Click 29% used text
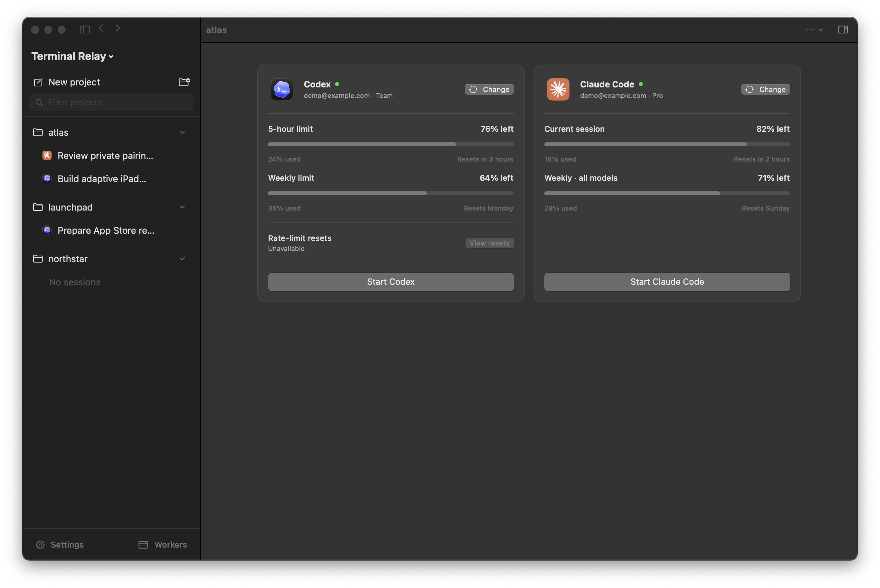This screenshot has width=880, height=588. (560, 208)
